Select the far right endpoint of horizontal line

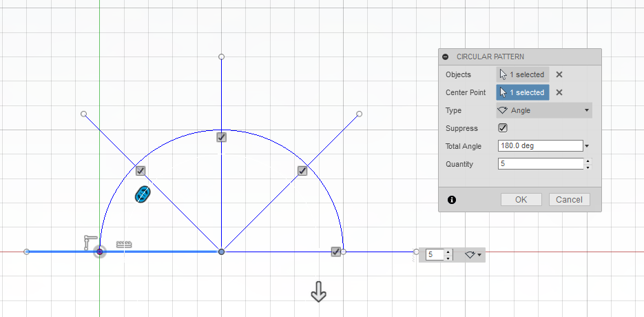416,252
